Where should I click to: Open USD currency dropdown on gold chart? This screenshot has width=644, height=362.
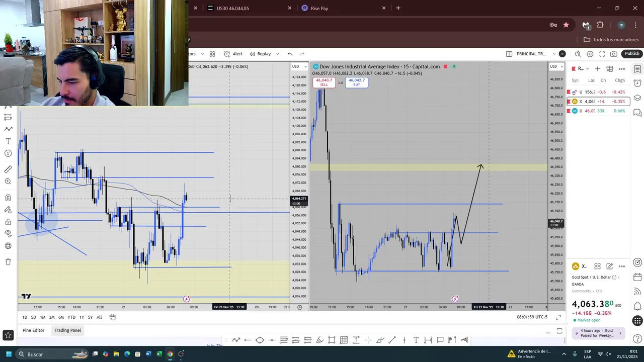point(299,66)
